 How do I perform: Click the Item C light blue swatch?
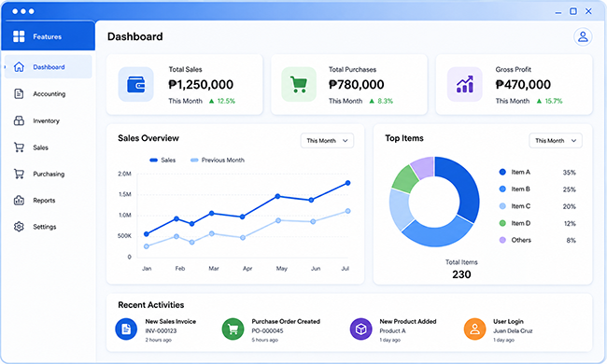coord(502,206)
